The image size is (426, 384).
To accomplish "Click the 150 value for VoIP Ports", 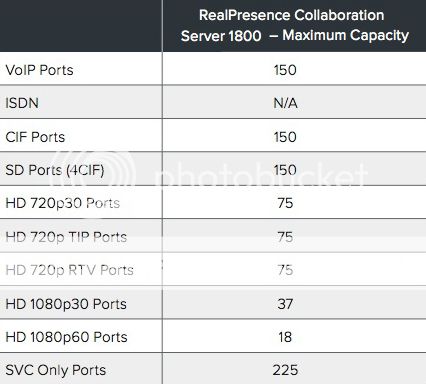I will pyautogui.click(x=285, y=70).
